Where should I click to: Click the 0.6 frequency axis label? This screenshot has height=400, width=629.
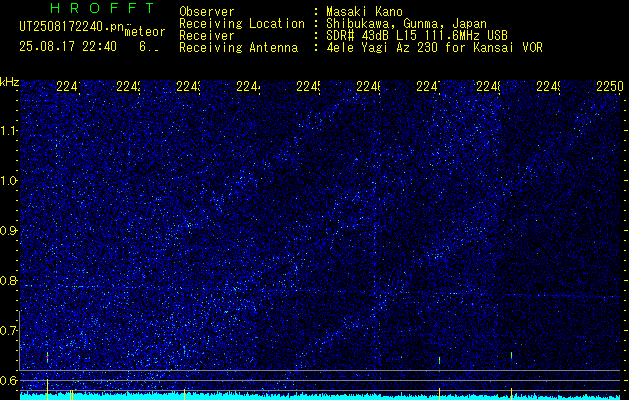(x=10, y=380)
